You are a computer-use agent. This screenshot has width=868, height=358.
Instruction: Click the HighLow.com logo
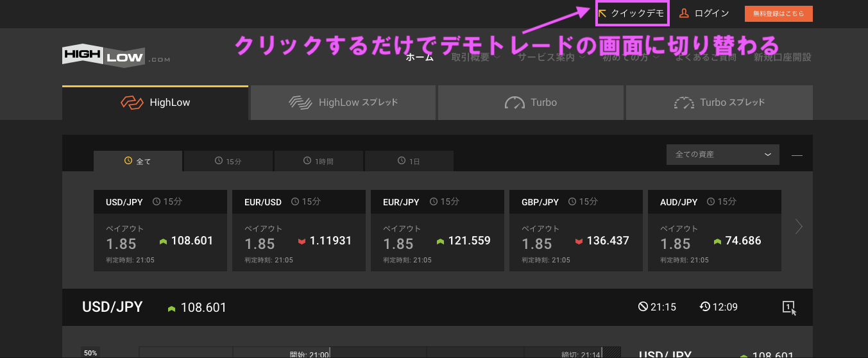[116, 55]
